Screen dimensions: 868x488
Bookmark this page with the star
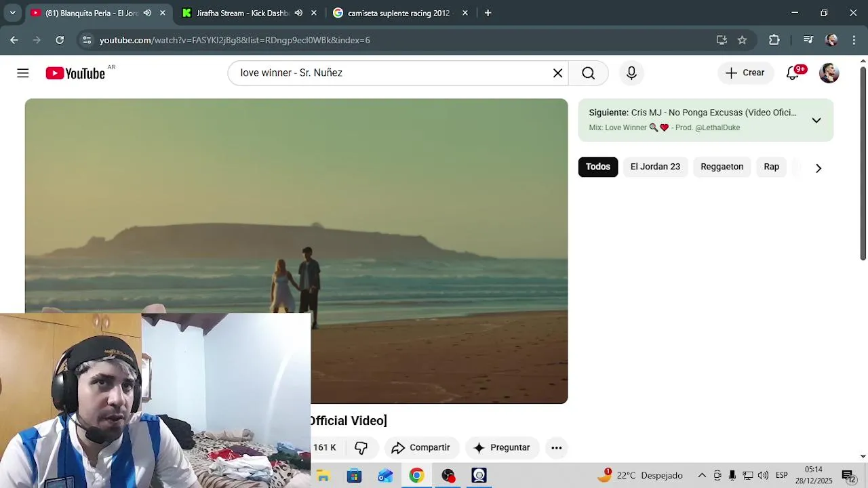coord(742,40)
